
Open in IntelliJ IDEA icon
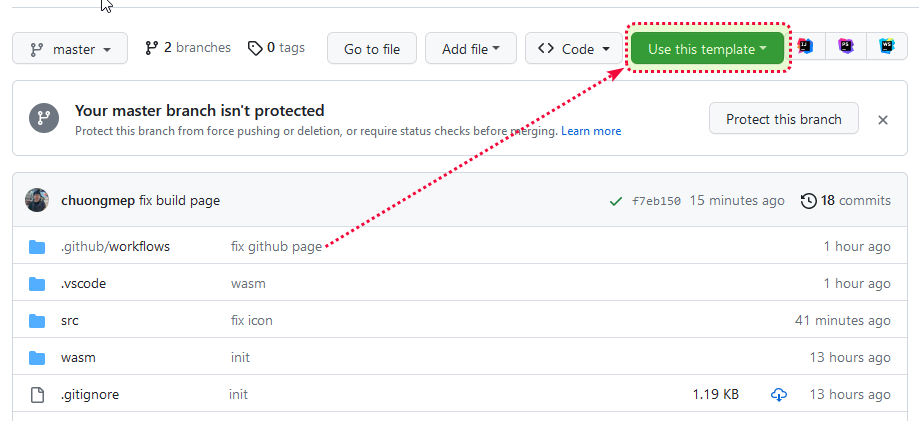(x=805, y=47)
